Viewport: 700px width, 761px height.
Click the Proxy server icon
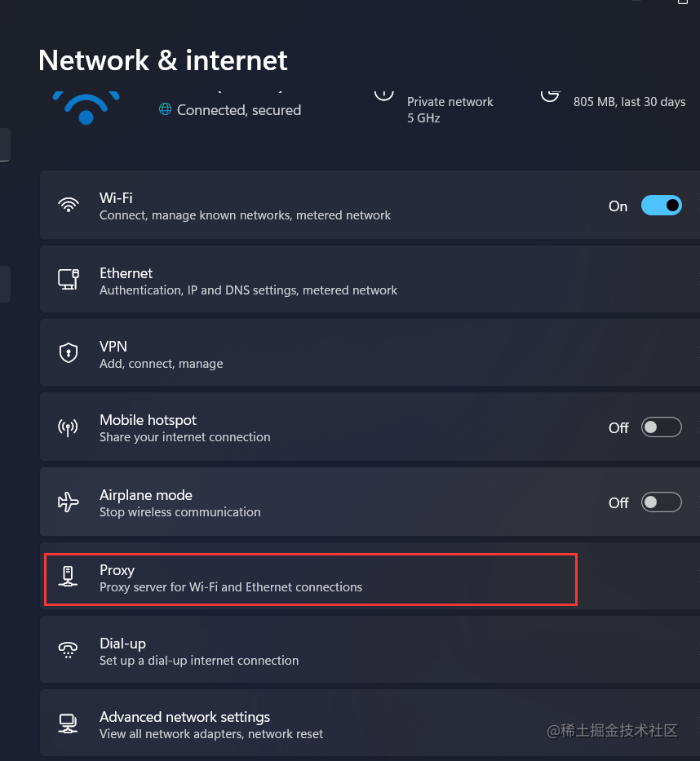tap(68, 576)
